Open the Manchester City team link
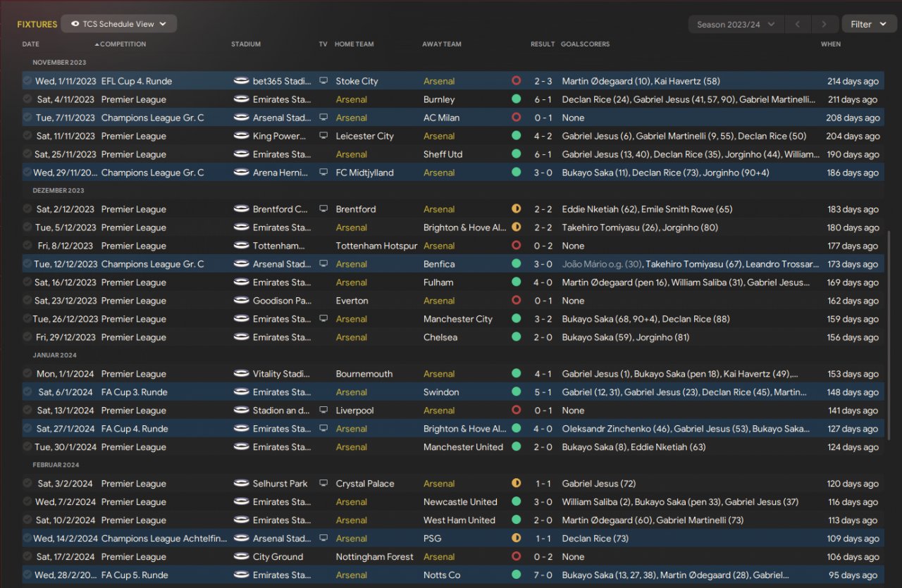The width and height of the screenshot is (902, 588). [x=458, y=319]
